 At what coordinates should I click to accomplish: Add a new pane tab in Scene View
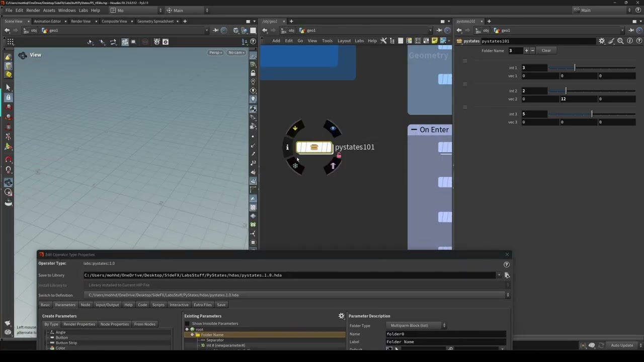(185, 21)
